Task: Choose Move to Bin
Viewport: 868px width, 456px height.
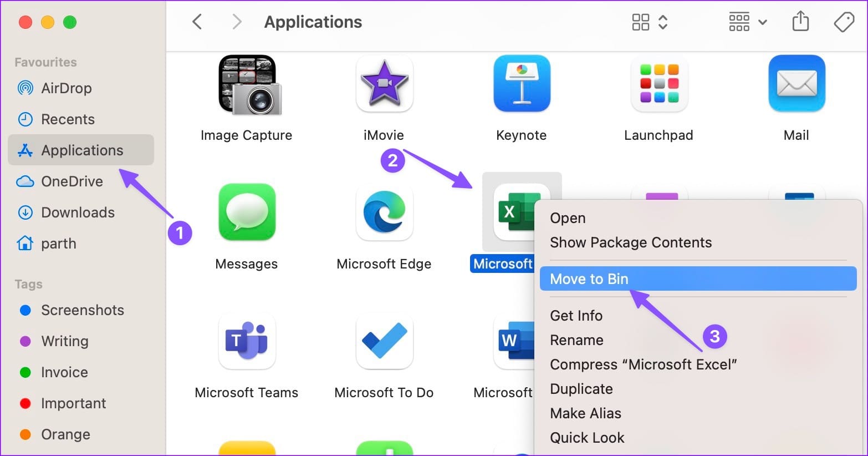Action: 698,278
